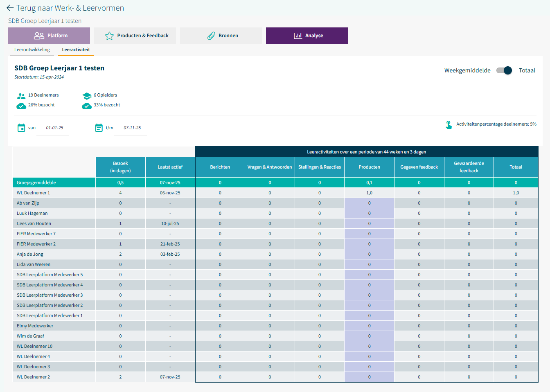Viewport: 550px width, 392px height.
Task: Edit the start date field 01-01-25
Action: pyautogui.click(x=54, y=128)
